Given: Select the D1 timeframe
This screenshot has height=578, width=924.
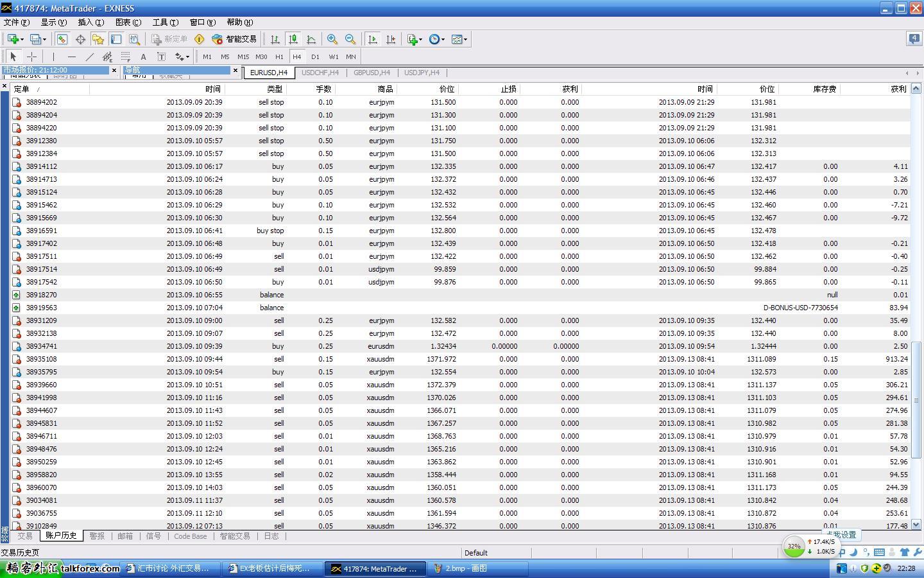Looking at the screenshot, I should tap(315, 57).
